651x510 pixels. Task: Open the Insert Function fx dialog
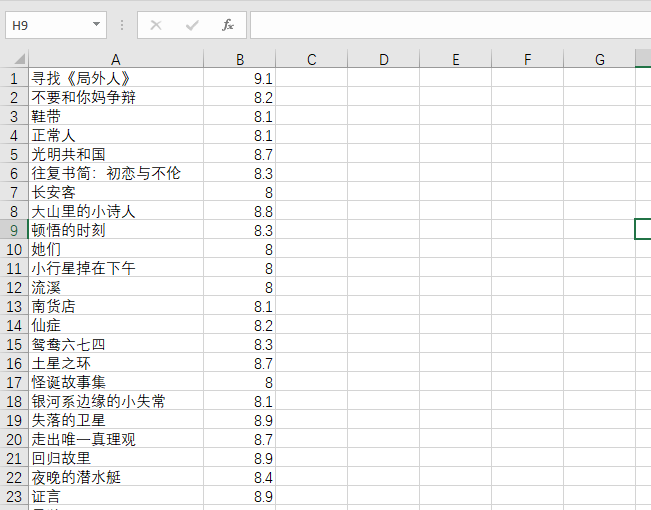tap(228, 25)
